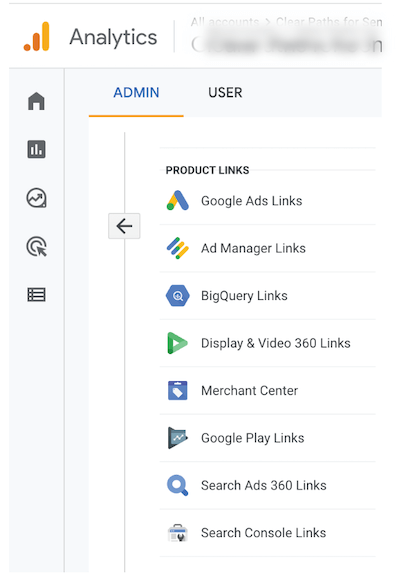Screen dimensions: 400x573
Task: Open Google Ads Links
Action: click(x=268, y=201)
